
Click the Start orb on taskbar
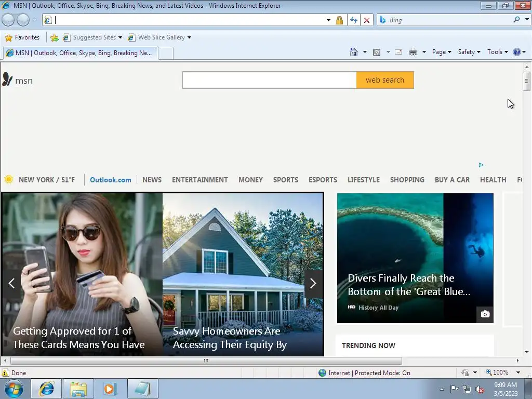point(14,389)
